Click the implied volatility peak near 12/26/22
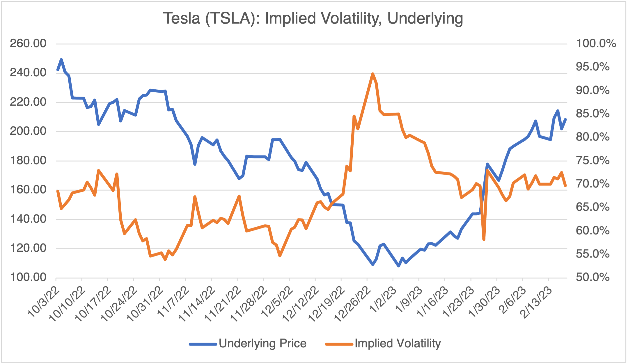 point(373,74)
